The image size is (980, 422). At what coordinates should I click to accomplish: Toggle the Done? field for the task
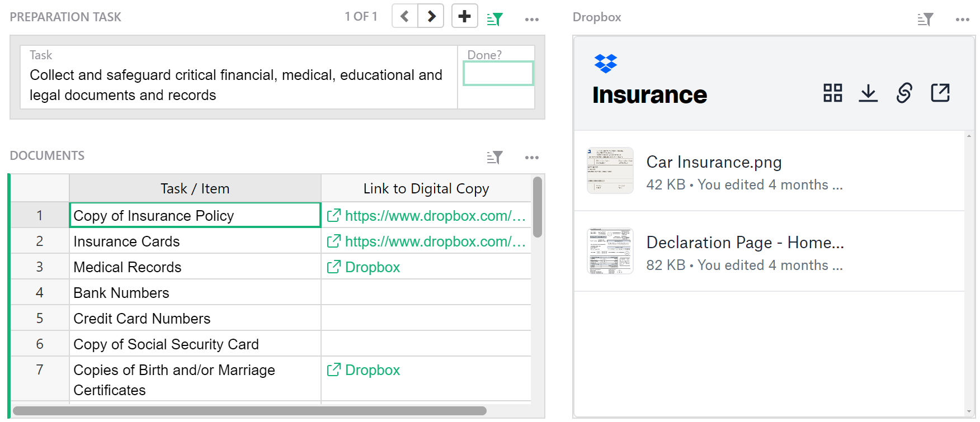498,73
